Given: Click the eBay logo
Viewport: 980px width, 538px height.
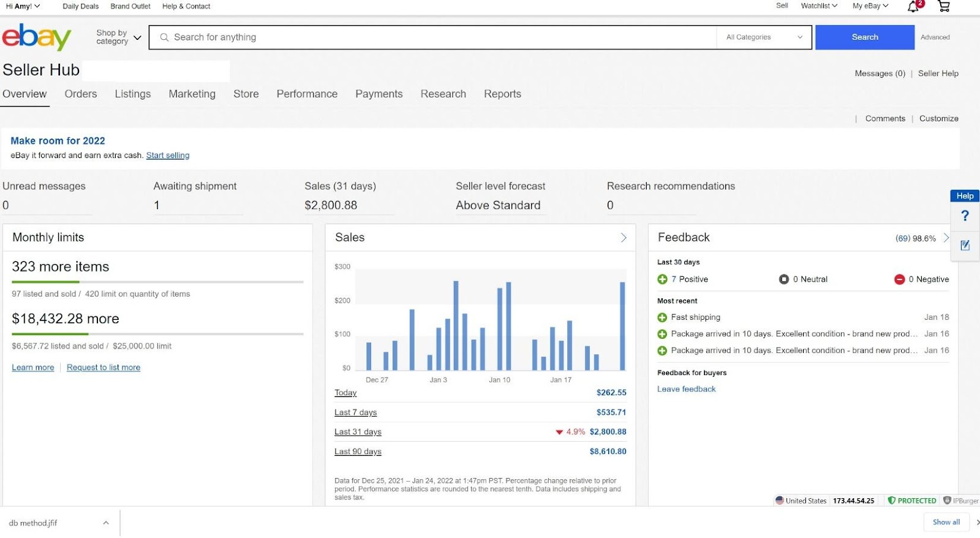Looking at the screenshot, I should pos(37,37).
